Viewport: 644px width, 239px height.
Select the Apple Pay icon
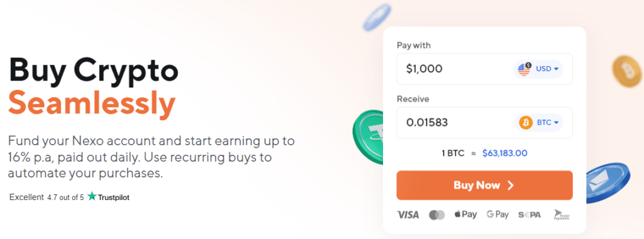click(465, 214)
